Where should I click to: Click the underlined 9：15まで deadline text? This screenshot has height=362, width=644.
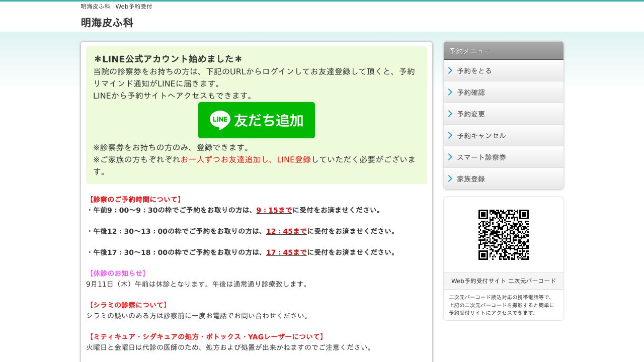(x=274, y=210)
